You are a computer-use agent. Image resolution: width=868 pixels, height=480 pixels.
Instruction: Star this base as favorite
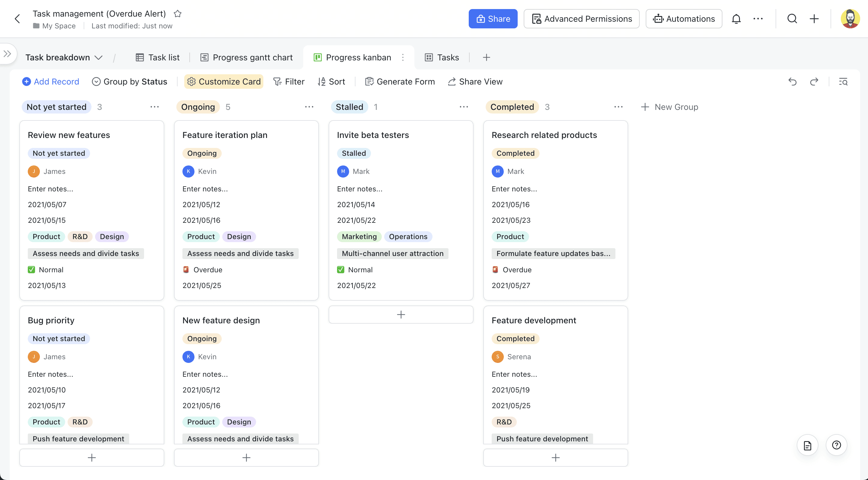[178, 14]
